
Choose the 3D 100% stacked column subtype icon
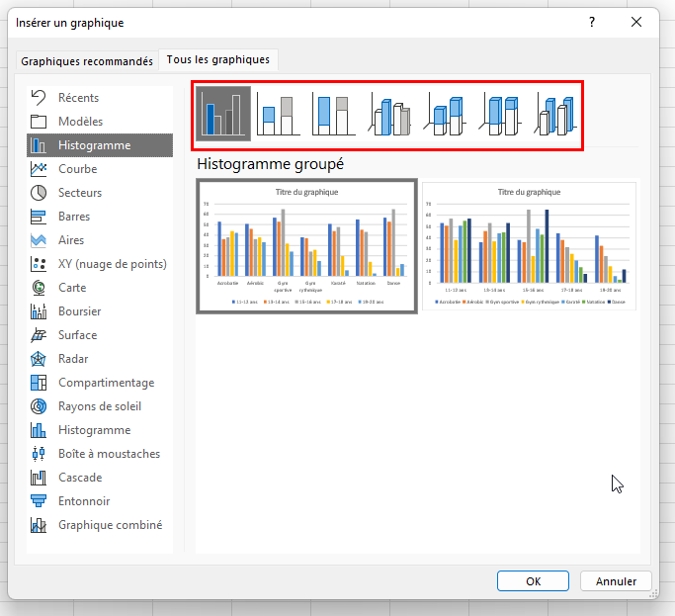point(501,115)
